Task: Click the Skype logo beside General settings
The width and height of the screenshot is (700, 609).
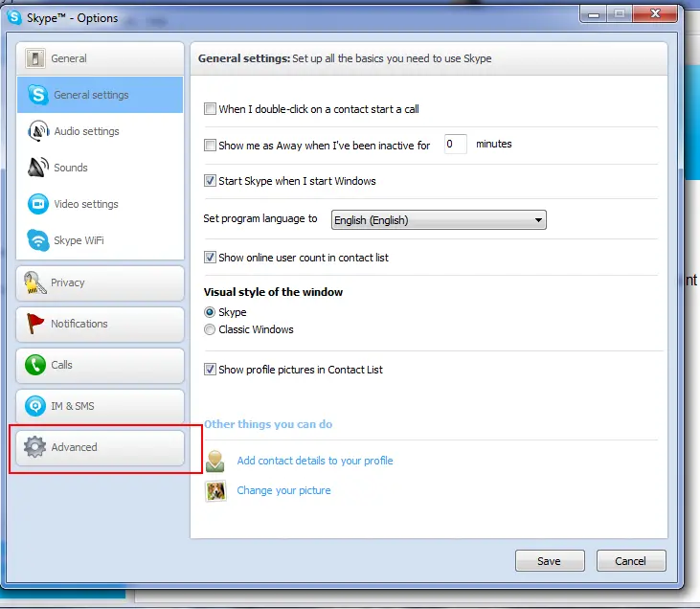Action: point(38,95)
